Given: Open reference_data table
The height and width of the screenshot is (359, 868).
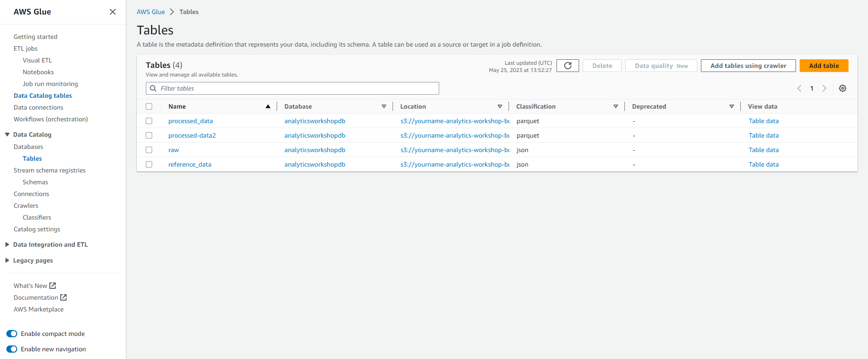Looking at the screenshot, I should point(190,164).
